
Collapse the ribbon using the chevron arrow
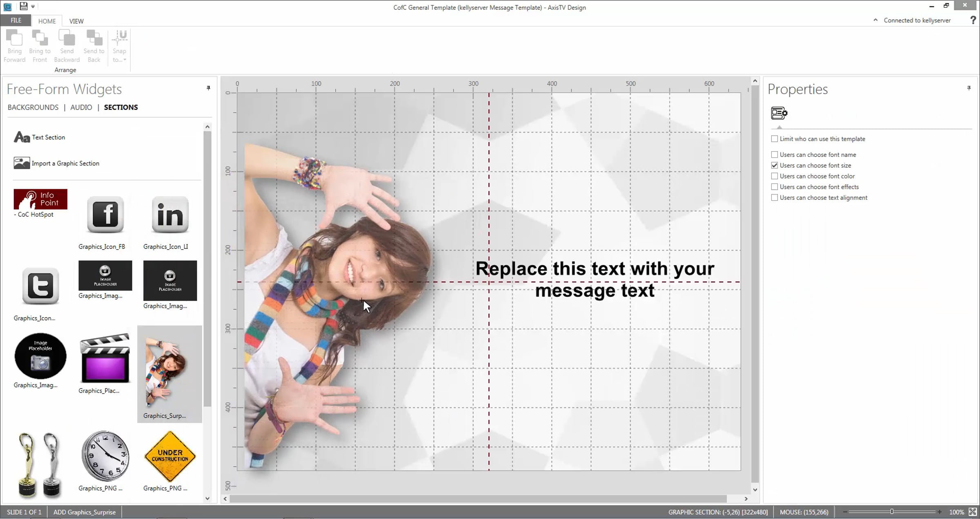click(875, 20)
